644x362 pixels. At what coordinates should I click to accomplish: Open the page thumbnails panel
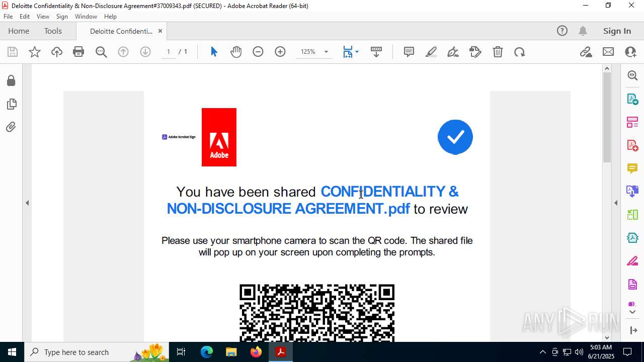coord(11,104)
